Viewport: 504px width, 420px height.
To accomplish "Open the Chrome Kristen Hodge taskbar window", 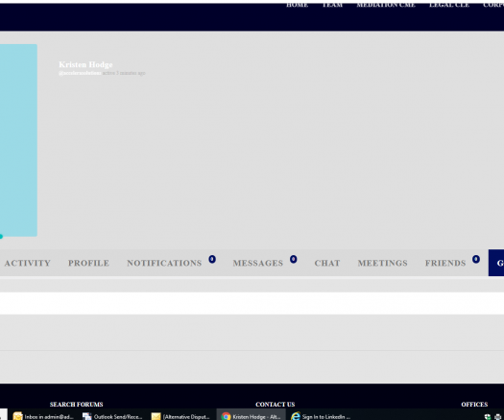I will tap(251, 416).
